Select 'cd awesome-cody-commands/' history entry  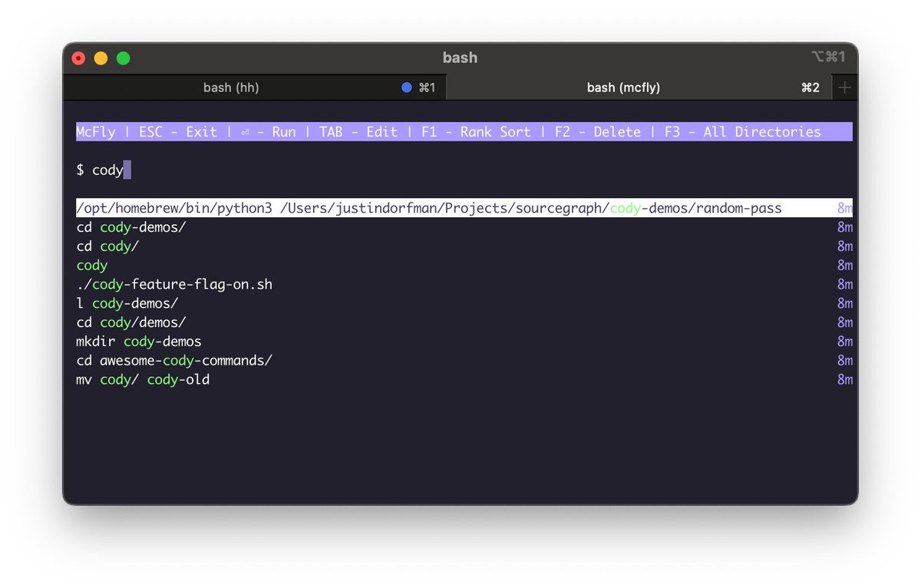[464, 361]
